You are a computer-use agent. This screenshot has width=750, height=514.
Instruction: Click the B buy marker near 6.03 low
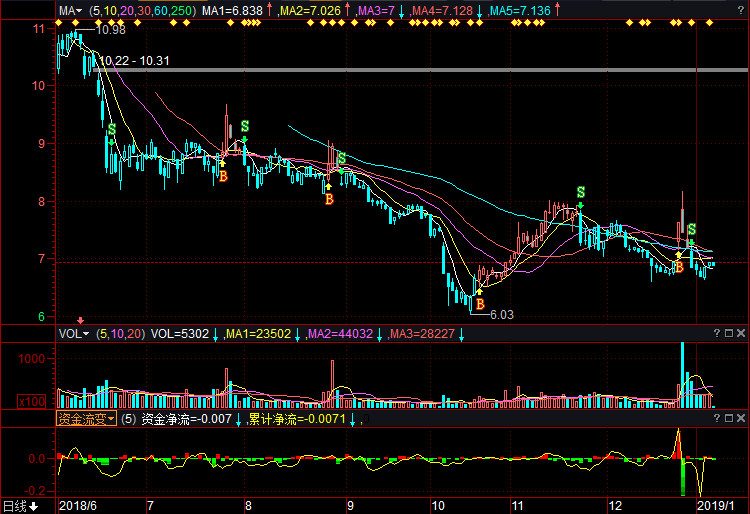click(x=480, y=304)
